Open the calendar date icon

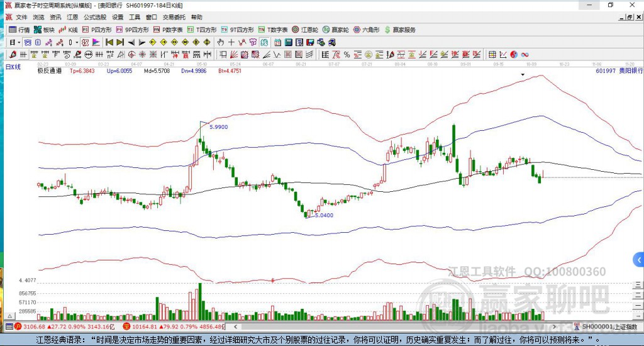(x=277, y=42)
